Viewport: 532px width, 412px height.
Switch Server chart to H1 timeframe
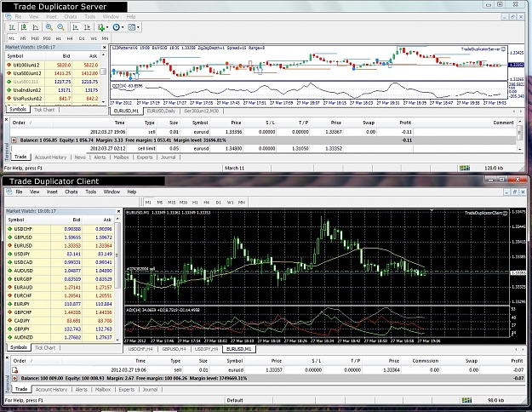point(59,38)
